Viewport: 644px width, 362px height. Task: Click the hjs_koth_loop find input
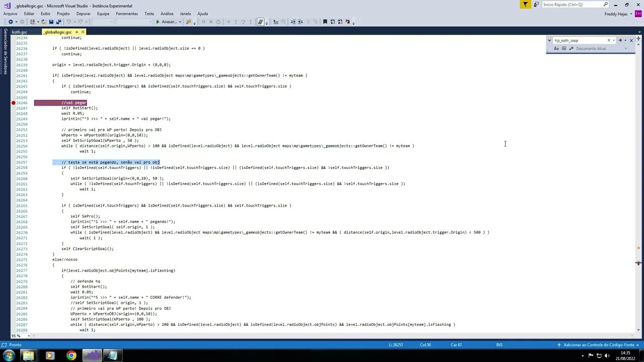[x=579, y=40]
